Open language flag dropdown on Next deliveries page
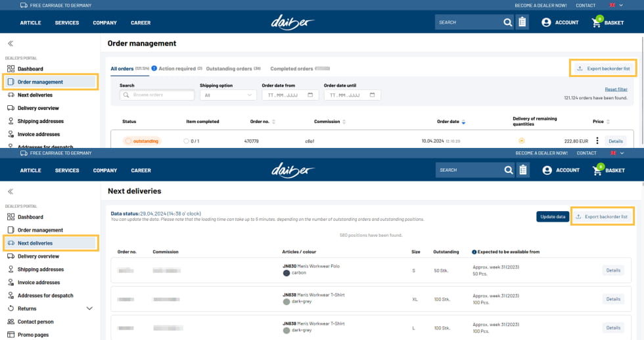 pyautogui.click(x=617, y=153)
